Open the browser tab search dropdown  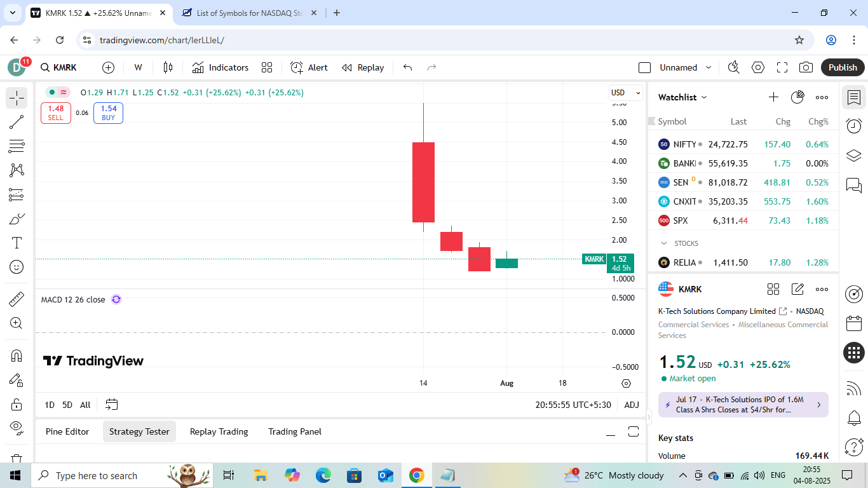12,13
